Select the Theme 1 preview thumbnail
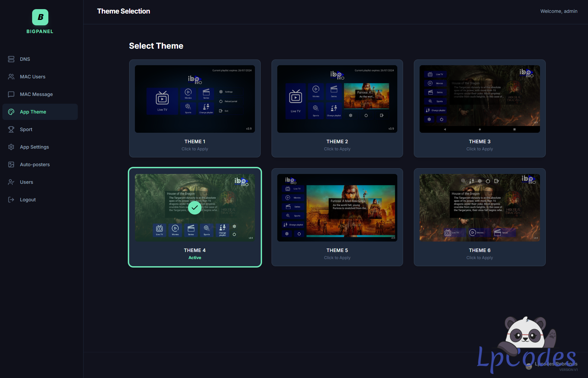This screenshot has height=378, width=588. tap(195, 99)
